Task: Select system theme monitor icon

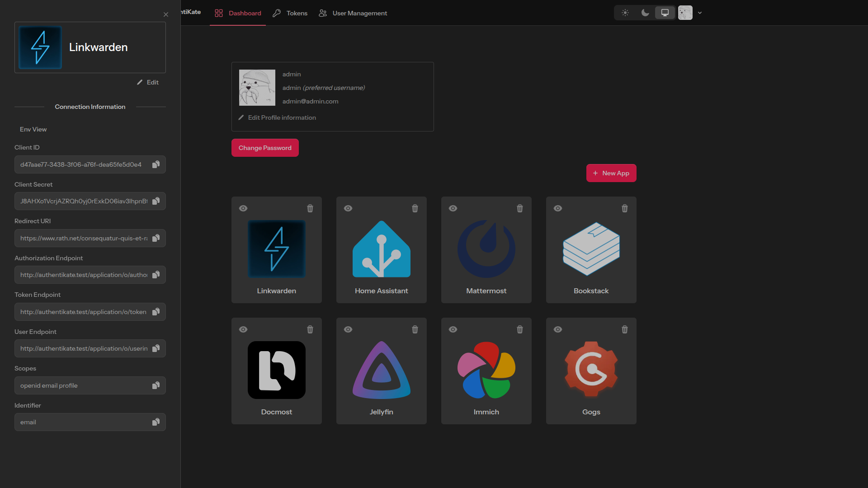Action: (x=665, y=13)
